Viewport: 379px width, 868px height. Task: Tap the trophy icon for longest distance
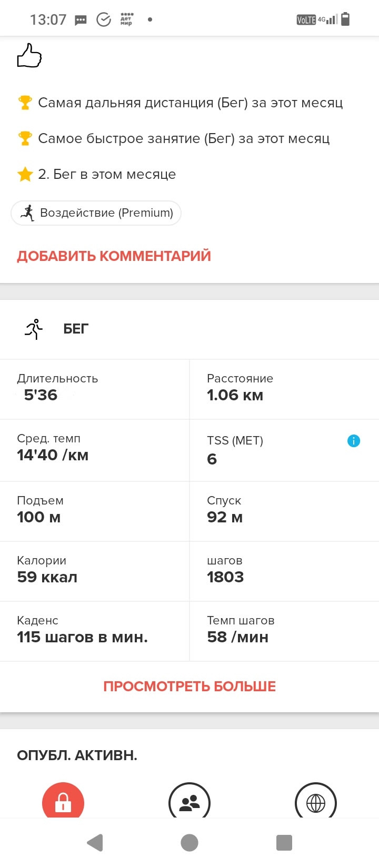coord(25,103)
